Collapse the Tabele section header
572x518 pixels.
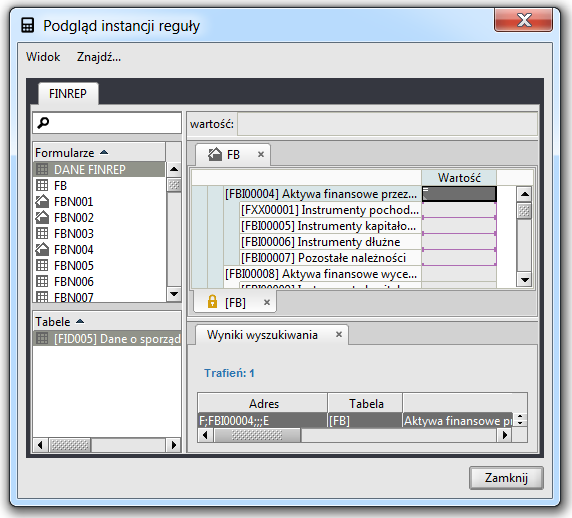coord(80,321)
